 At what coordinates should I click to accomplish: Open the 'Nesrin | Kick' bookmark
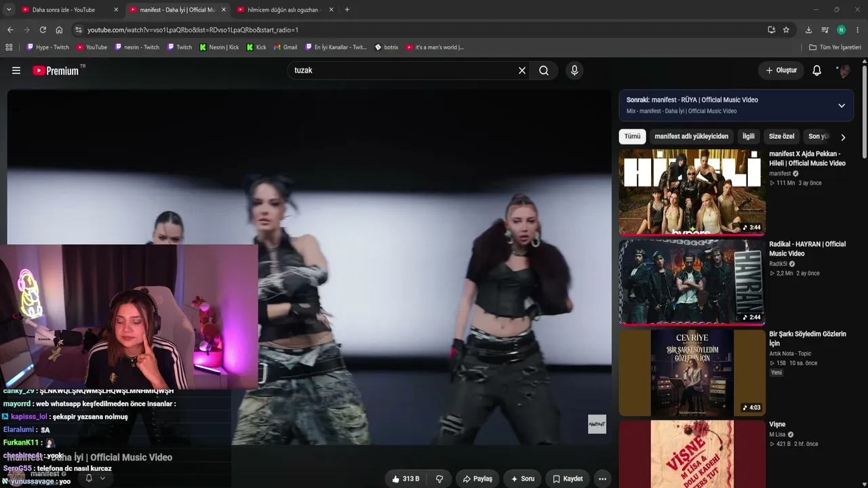point(219,47)
